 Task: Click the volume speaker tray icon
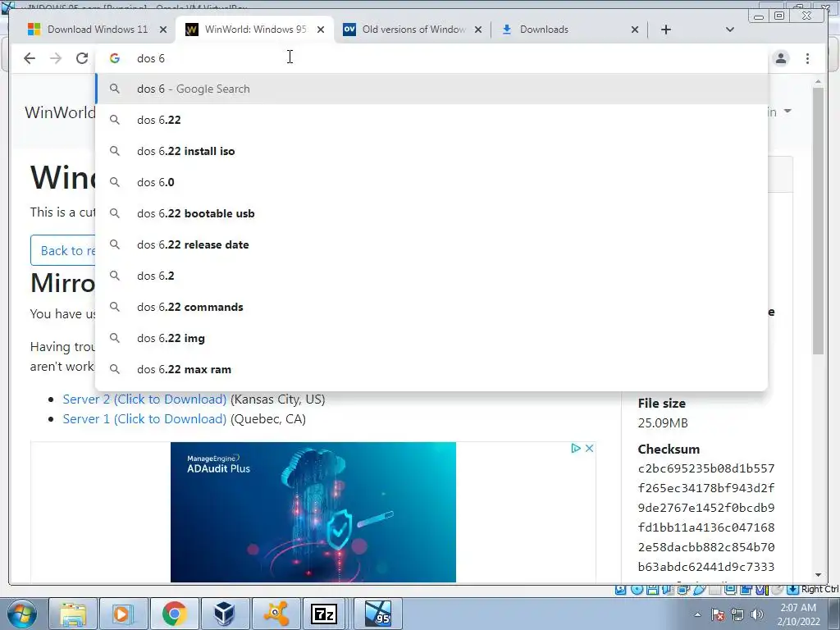click(757, 614)
